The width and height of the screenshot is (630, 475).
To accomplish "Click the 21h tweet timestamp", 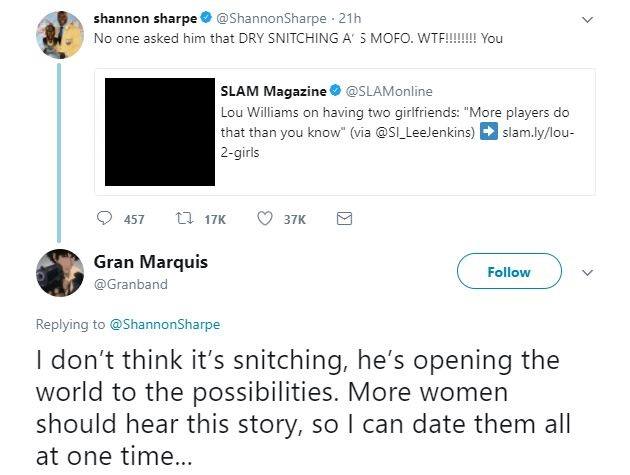I will point(350,18).
